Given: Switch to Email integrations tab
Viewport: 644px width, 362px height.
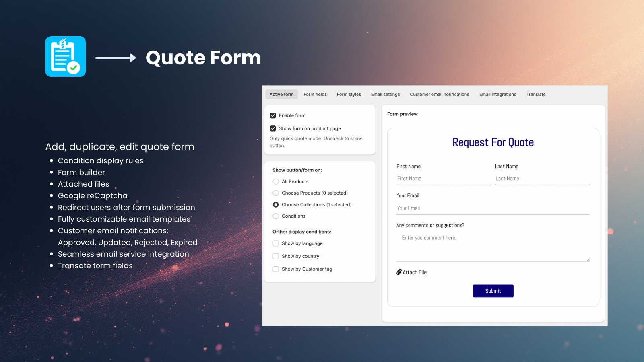Looking at the screenshot, I should click(498, 94).
